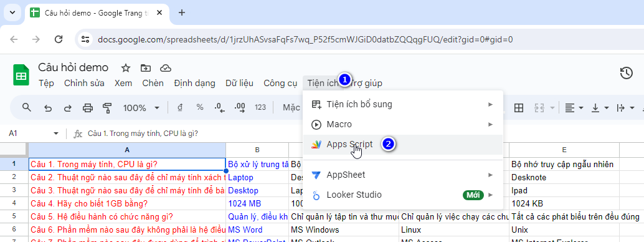Click the document title Câu hỏi demo

[x=73, y=67]
